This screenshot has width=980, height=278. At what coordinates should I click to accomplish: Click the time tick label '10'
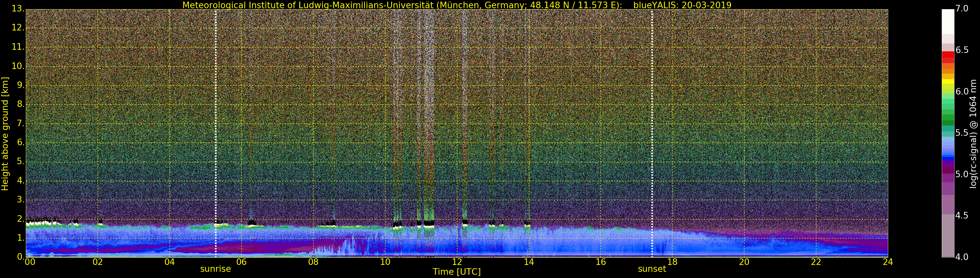[385, 262]
